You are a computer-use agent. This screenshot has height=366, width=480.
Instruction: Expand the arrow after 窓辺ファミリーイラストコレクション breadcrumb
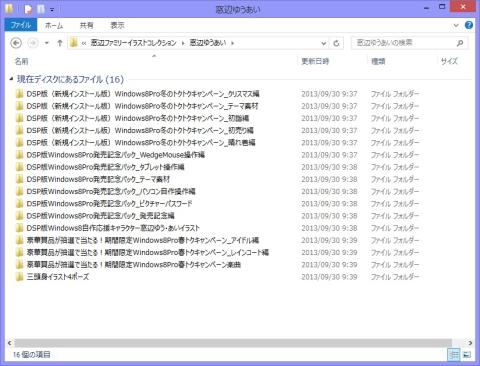(x=183, y=43)
